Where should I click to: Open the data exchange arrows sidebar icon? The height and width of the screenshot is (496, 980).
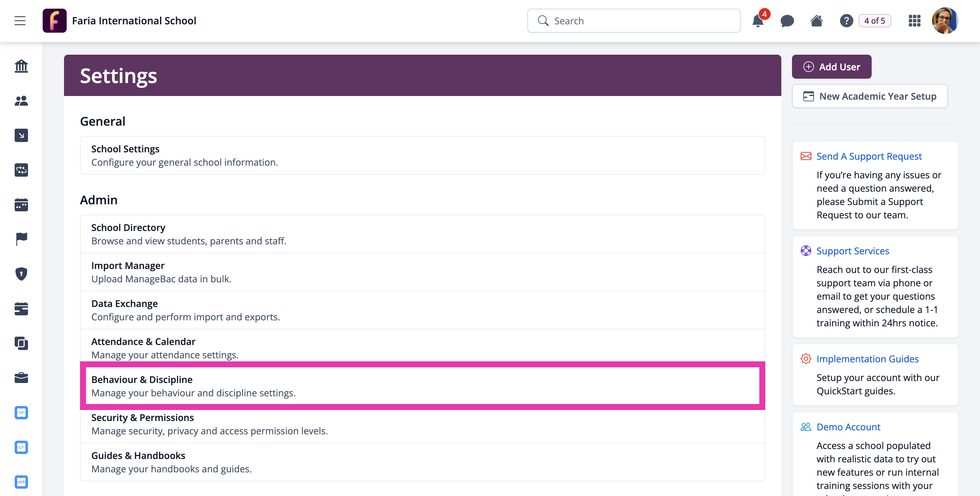pos(21,170)
